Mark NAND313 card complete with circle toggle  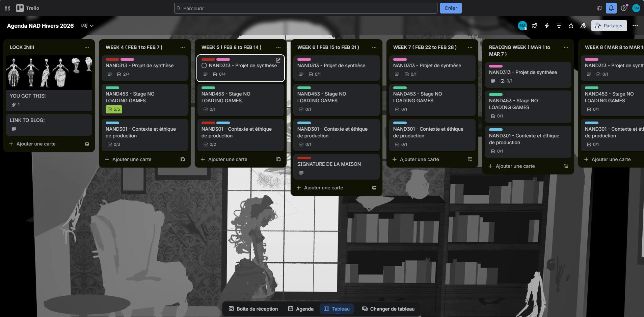coord(204,65)
